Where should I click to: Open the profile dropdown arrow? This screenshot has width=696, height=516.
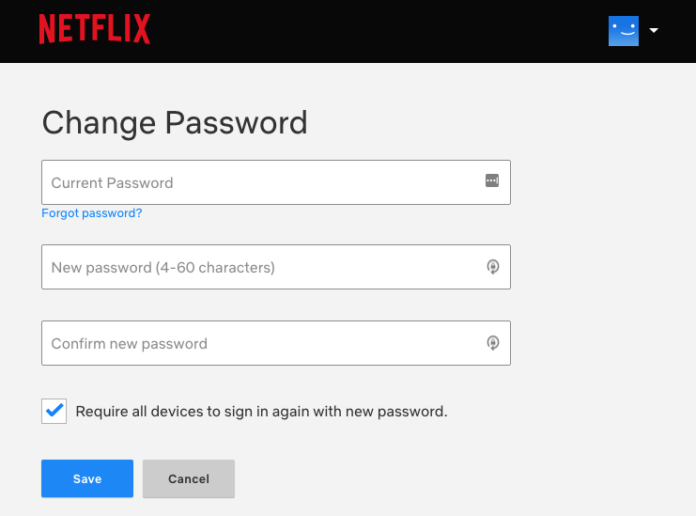coord(654,30)
